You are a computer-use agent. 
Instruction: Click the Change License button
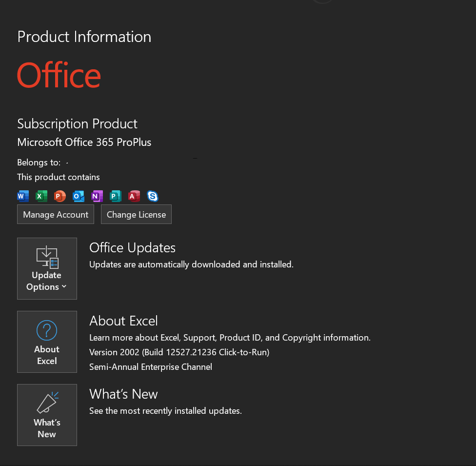click(x=136, y=215)
